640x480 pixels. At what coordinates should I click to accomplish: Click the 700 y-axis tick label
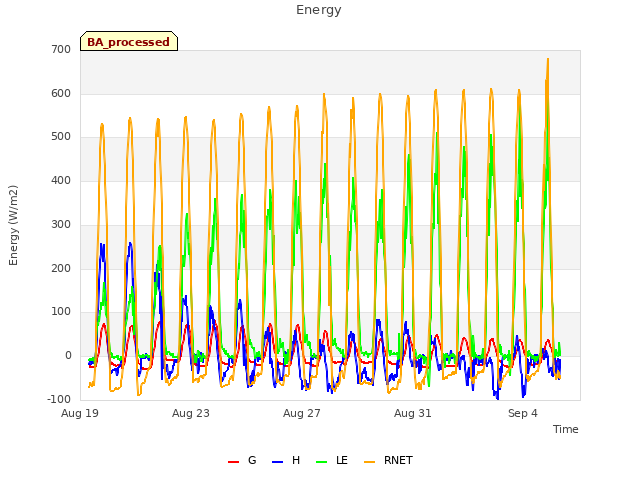click(x=61, y=49)
